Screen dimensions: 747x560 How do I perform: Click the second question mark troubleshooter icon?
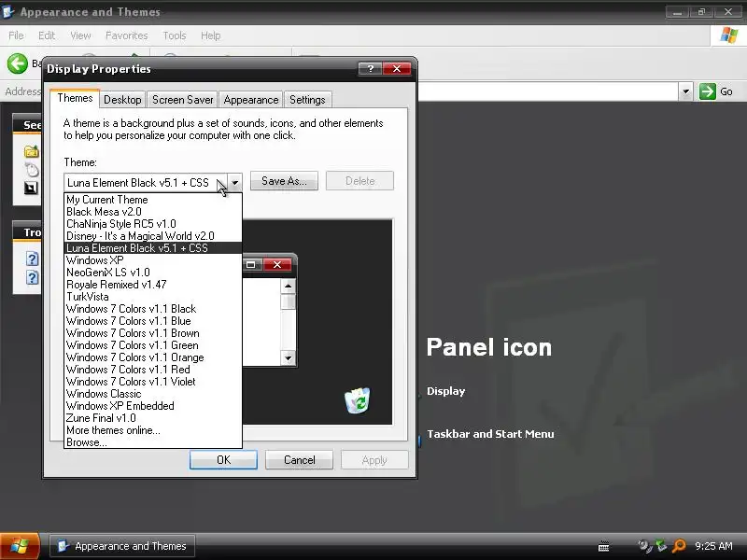[x=32, y=277]
